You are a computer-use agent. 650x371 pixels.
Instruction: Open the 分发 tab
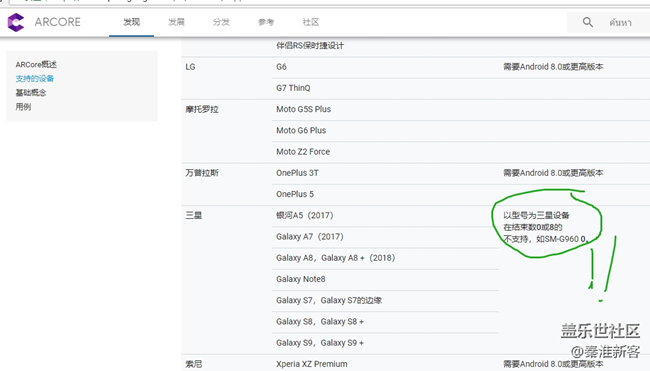coord(221,22)
